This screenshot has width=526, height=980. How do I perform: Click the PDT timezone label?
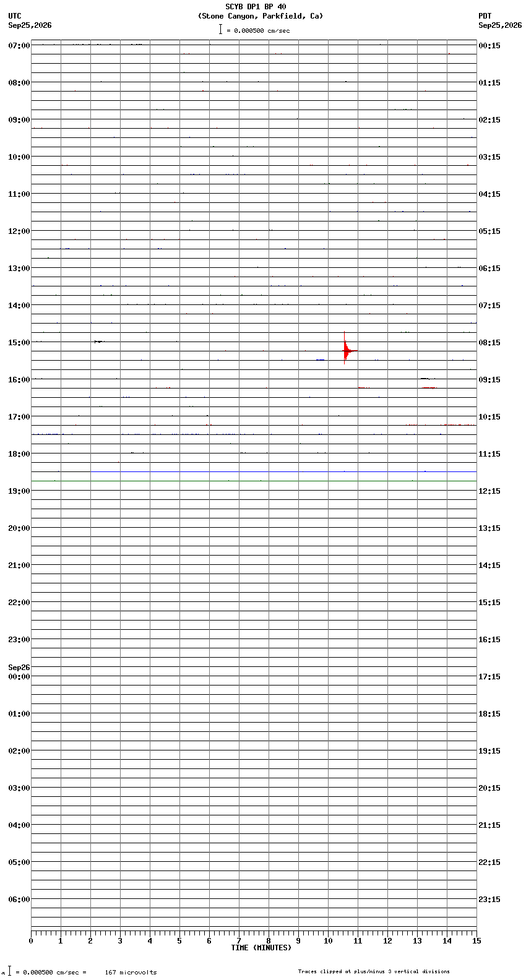click(x=485, y=16)
